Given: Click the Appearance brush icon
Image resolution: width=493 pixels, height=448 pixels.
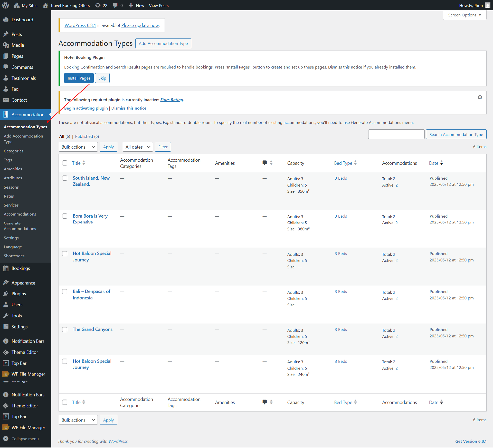Looking at the screenshot, I should (6, 283).
